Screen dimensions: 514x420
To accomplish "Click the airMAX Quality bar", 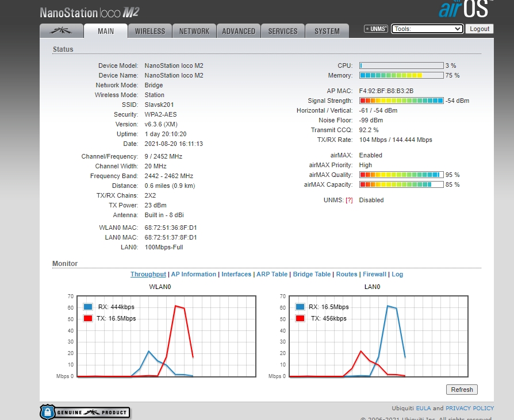I will click(x=401, y=175).
